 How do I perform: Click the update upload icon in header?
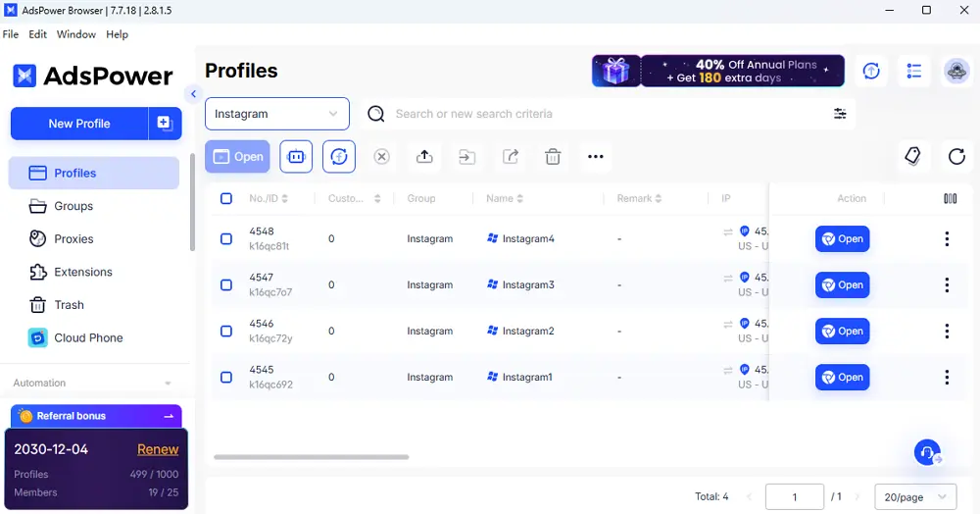pyautogui.click(x=871, y=71)
